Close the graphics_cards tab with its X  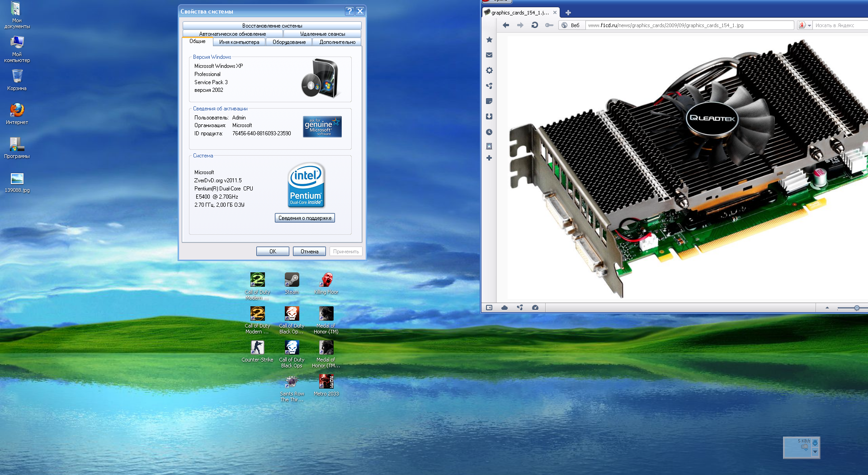(x=555, y=13)
